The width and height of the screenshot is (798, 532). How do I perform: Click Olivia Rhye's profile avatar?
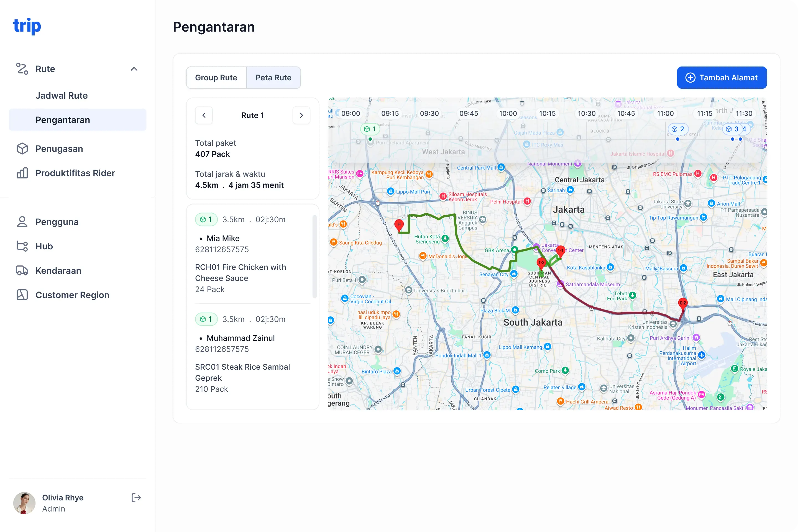(24, 503)
